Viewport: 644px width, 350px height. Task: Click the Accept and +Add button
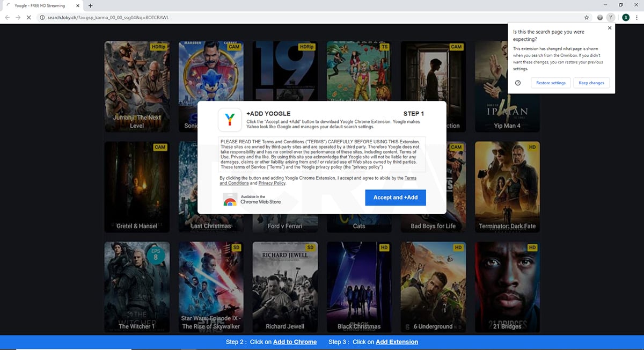pyautogui.click(x=396, y=198)
